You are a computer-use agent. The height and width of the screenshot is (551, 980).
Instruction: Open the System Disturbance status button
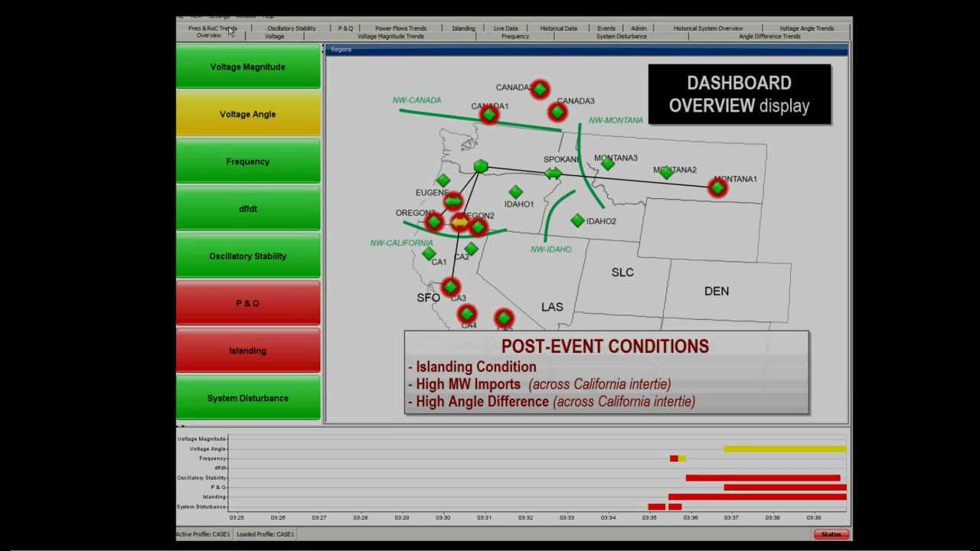coord(248,398)
